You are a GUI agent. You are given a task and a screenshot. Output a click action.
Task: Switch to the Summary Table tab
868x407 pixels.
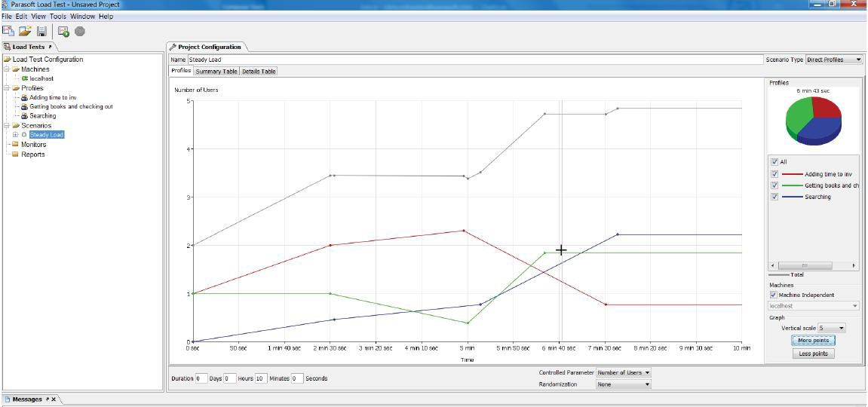point(216,72)
